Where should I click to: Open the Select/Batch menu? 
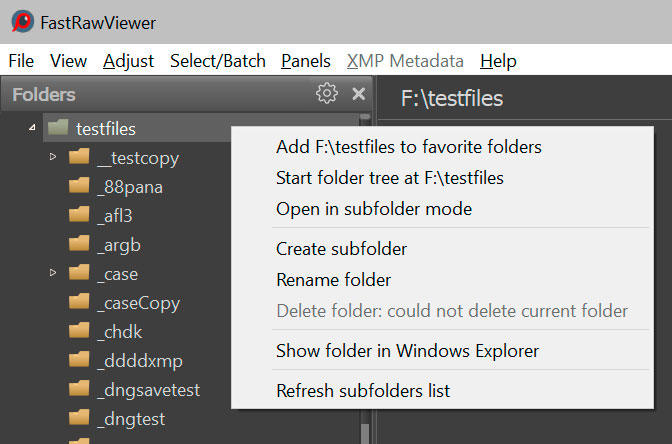[217, 61]
